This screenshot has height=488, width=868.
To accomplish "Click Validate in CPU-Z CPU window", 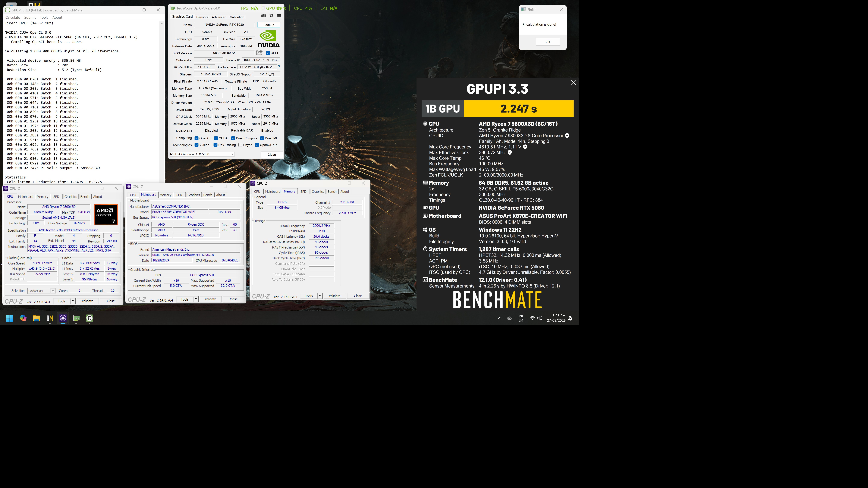I will tap(87, 301).
